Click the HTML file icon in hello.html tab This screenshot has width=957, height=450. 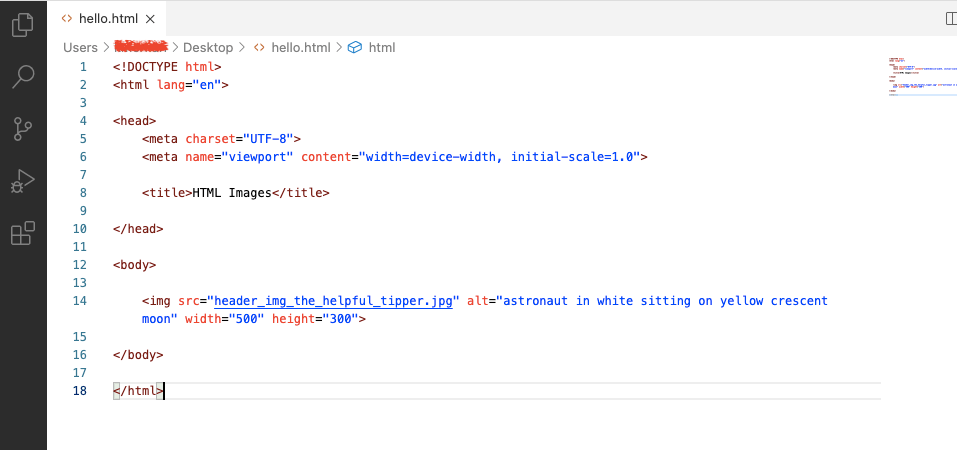(67, 18)
